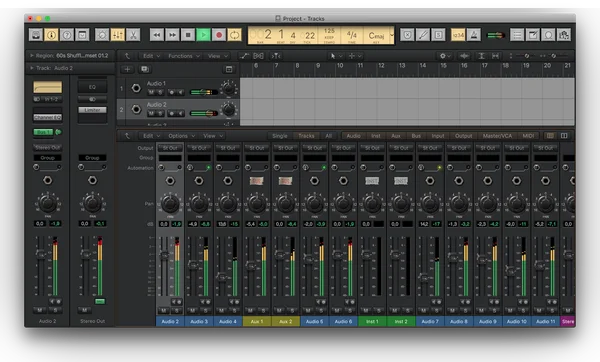Open the Tuner
Viewport: 600px width, 362px height.
point(423,35)
